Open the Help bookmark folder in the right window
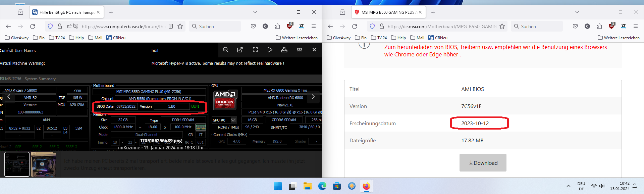Image resolution: width=644 pixels, height=194 pixels. pos(398,38)
